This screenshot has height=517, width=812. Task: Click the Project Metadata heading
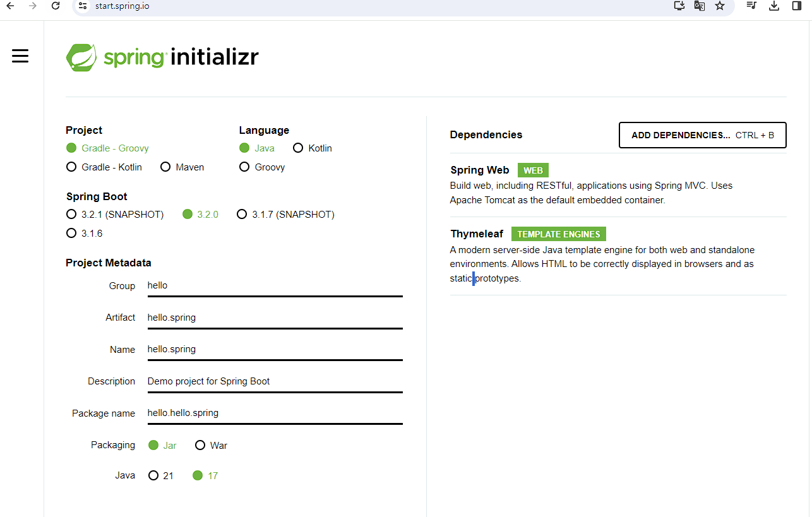pyautogui.click(x=109, y=263)
